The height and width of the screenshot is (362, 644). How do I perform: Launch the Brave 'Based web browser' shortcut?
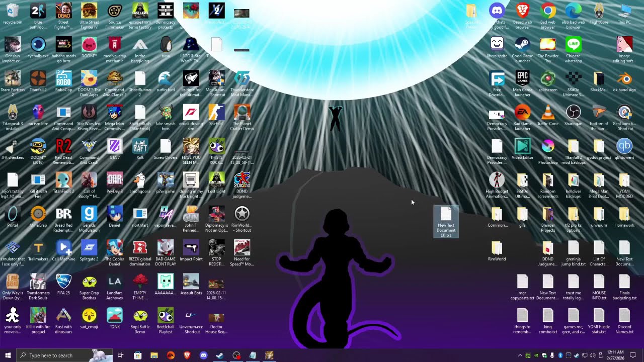(x=522, y=16)
